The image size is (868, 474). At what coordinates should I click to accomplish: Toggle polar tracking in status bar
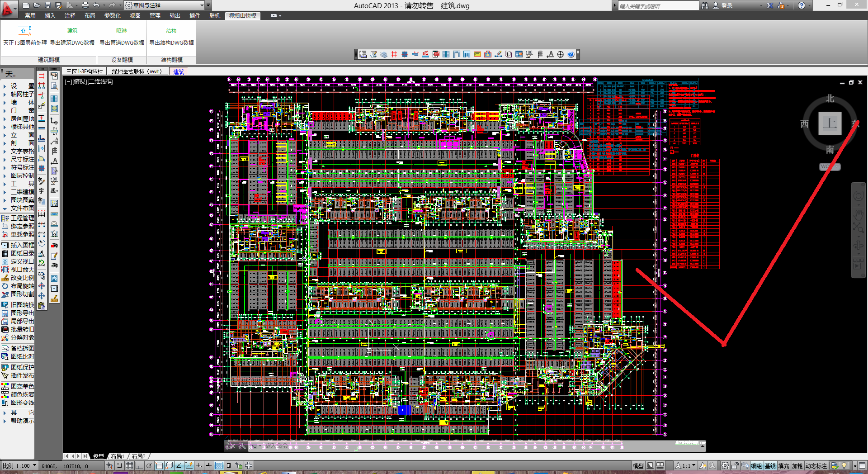(149, 465)
